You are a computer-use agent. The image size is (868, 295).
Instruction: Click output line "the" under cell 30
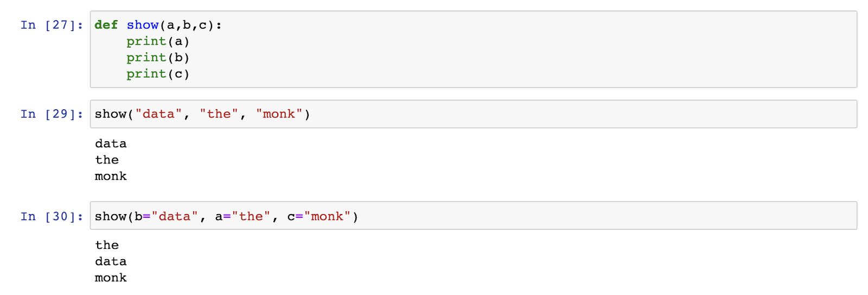[x=107, y=246]
